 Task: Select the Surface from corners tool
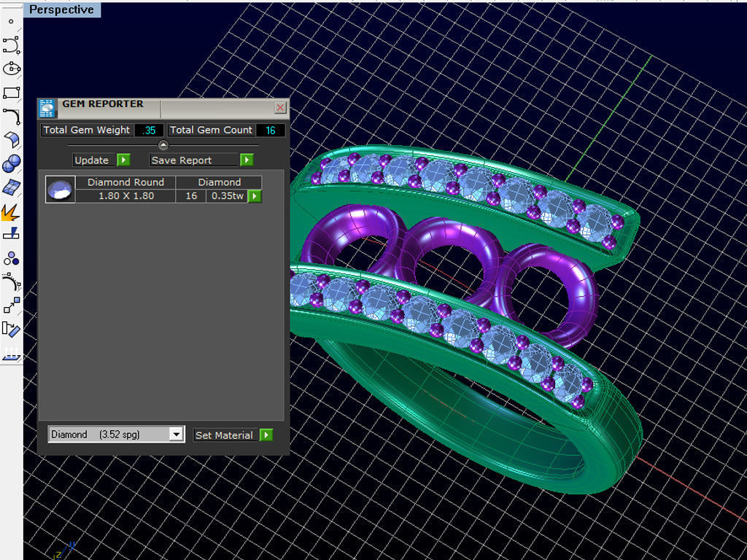point(11,140)
